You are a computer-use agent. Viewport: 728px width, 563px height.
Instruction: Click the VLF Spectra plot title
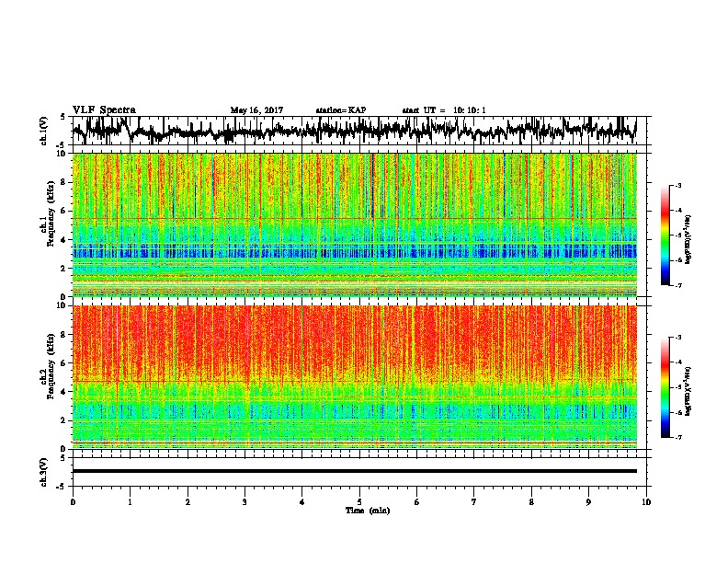(104, 110)
